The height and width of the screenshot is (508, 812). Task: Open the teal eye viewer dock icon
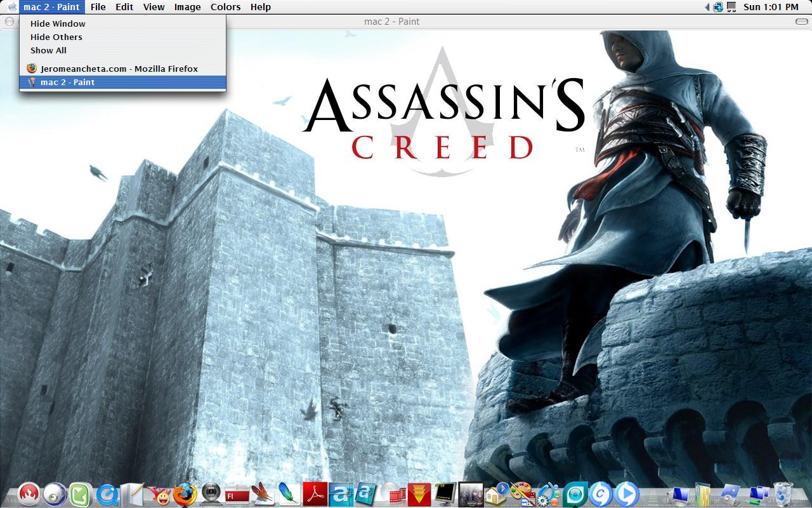point(575,494)
